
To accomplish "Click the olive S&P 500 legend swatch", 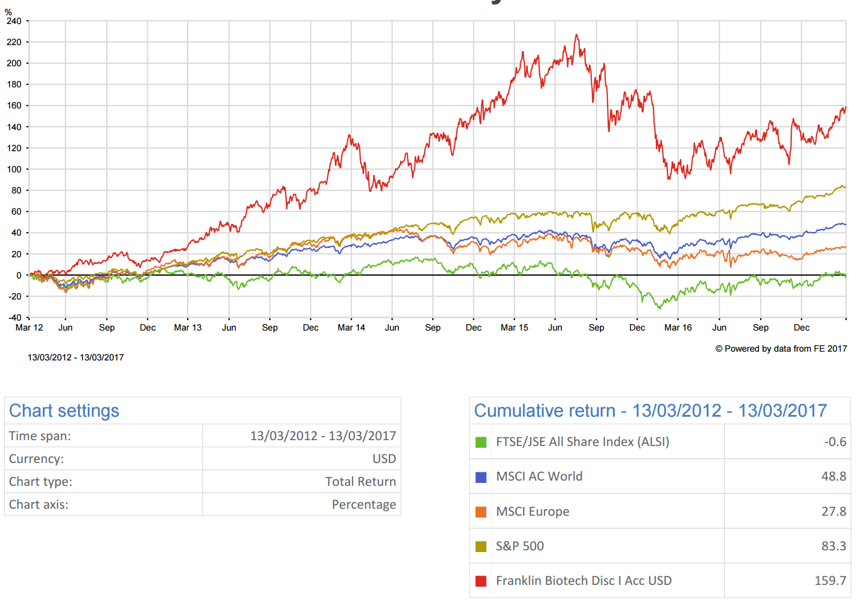I will [481, 546].
